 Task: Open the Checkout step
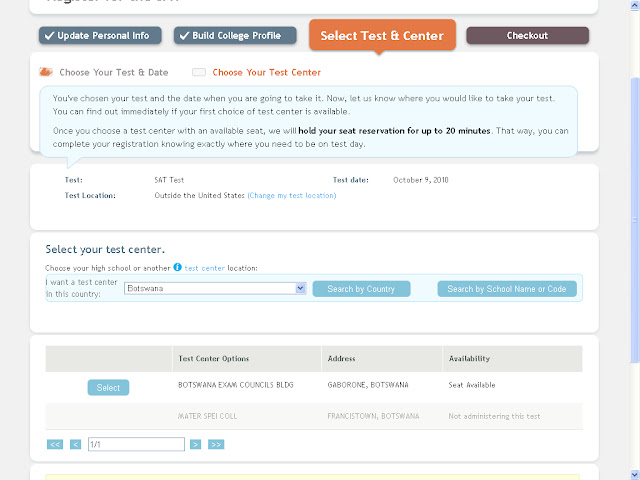click(x=527, y=36)
